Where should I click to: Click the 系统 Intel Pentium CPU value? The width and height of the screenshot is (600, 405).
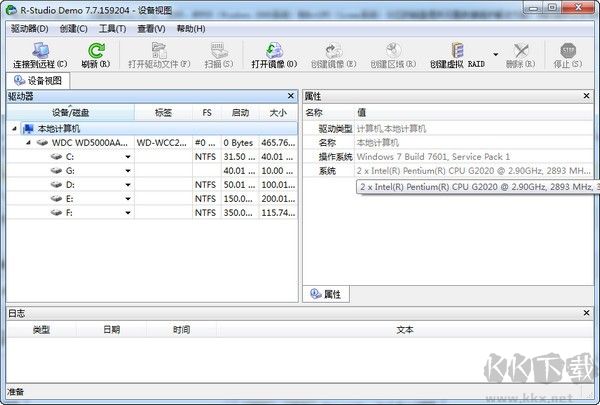point(473,171)
